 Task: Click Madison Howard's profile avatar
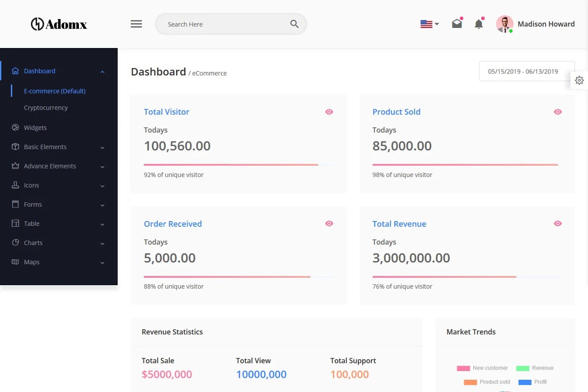pos(504,24)
